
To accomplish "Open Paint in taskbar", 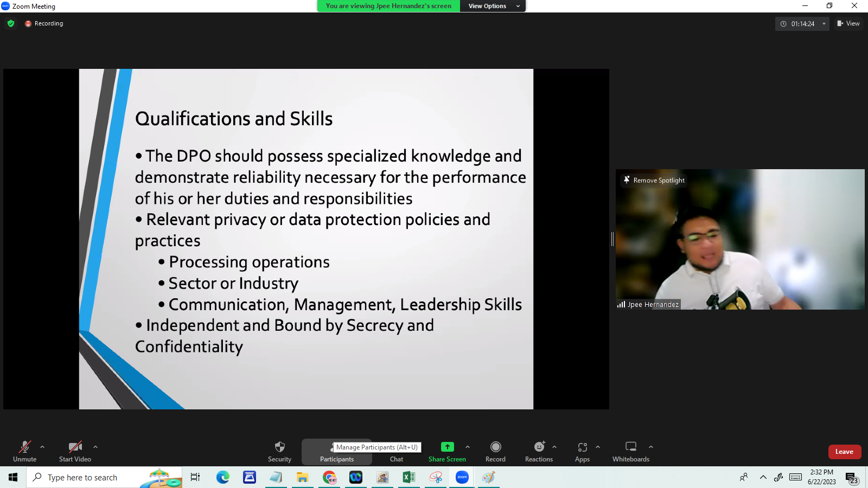I will [489, 477].
